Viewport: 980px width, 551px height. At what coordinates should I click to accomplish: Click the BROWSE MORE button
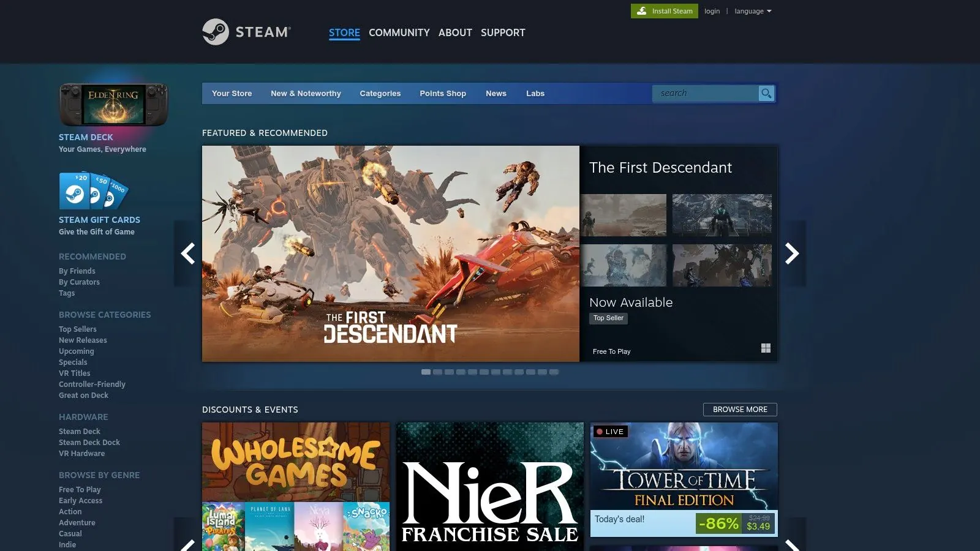click(740, 410)
